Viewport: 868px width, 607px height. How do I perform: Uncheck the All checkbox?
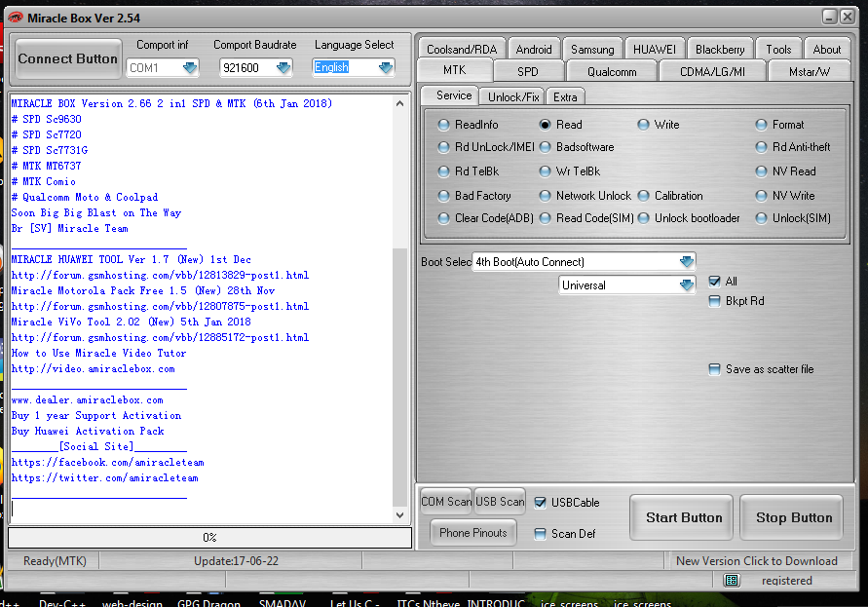coord(715,282)
